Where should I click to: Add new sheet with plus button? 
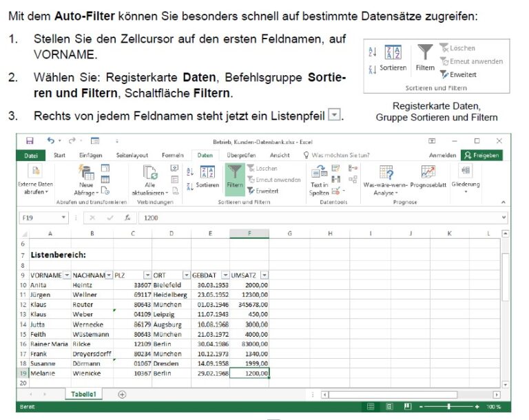coord(122,395)
